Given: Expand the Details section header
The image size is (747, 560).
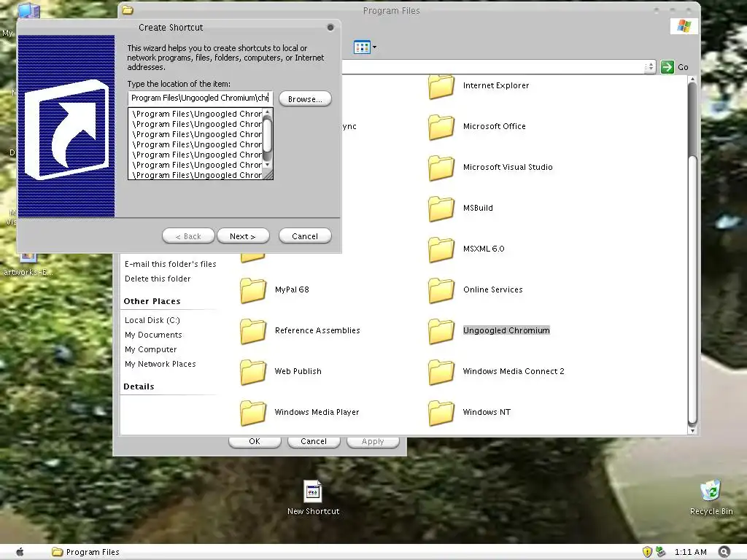Looking at the screenshot, I should (139, 386).
